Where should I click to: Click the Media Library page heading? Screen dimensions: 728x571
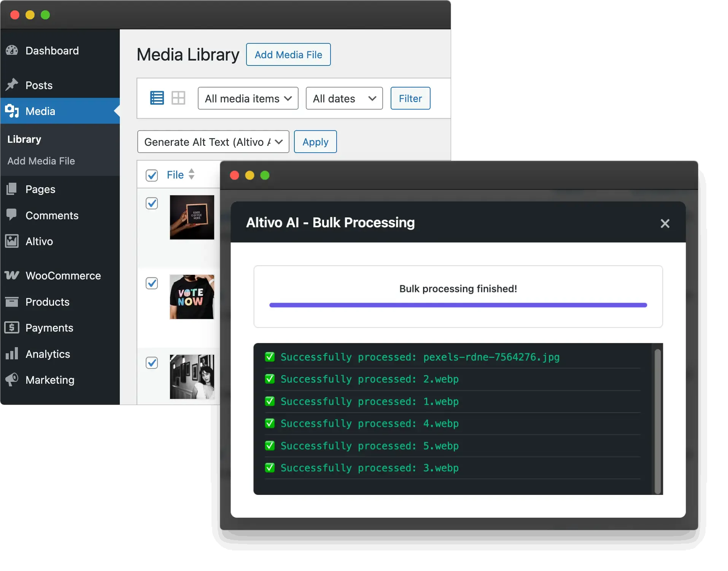coord(188,54)
